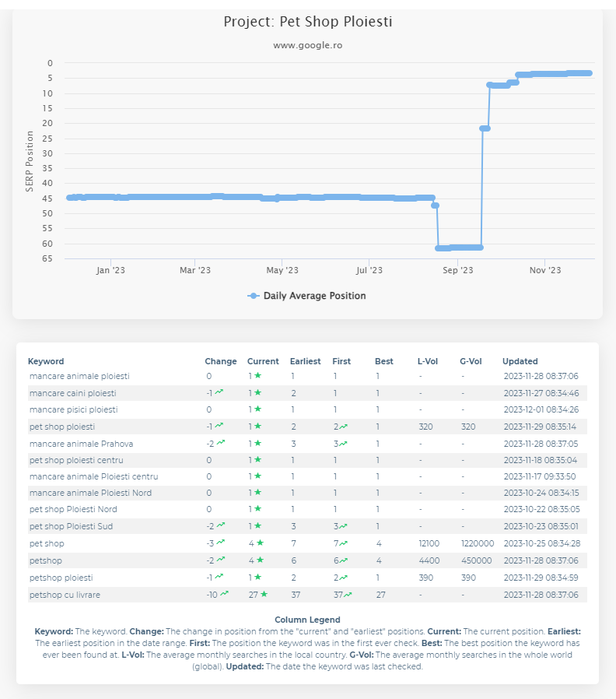Image resolution: width=616 pixels, height=699 pixels.
Task: Click the 'Change' column header
Action: tap(221, 361)
